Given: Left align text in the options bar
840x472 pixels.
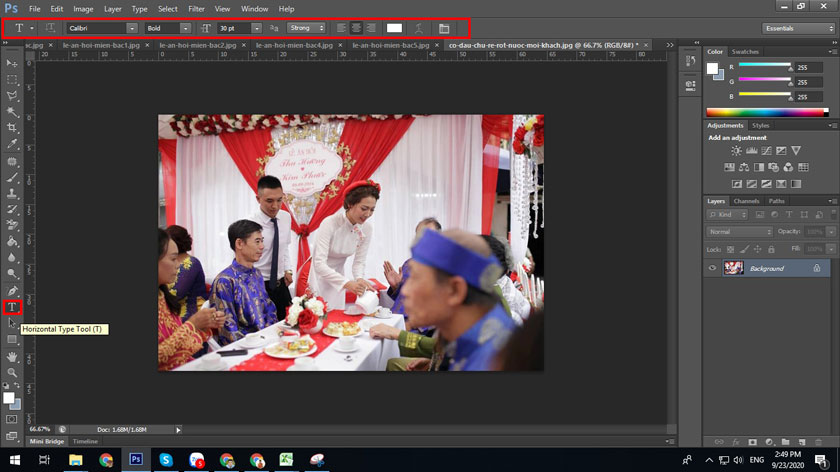Looking at the screenshot, I should [x=341, y=28].
